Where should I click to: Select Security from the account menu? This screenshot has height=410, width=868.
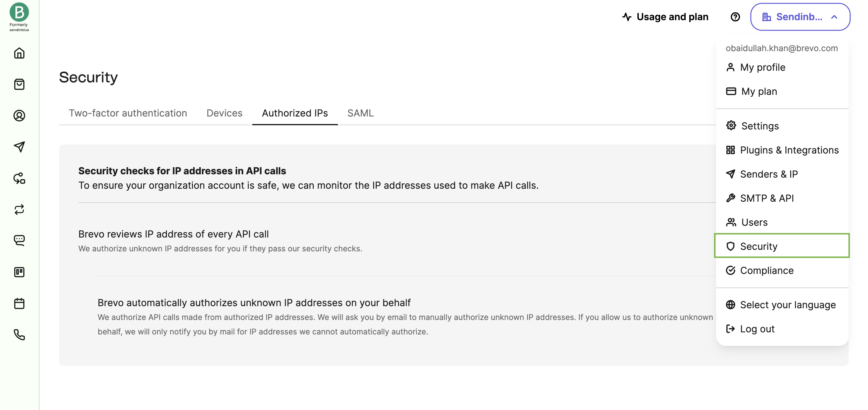tap(759, 246)
